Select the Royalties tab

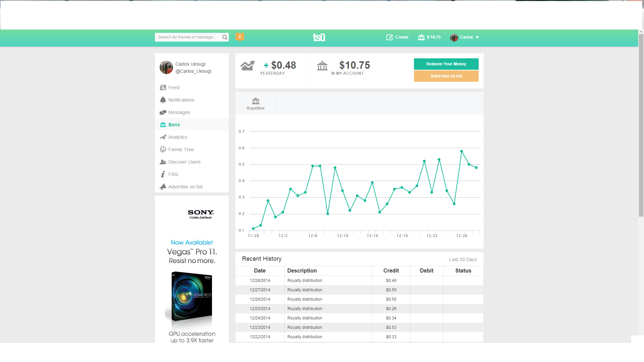pos(256,104)
